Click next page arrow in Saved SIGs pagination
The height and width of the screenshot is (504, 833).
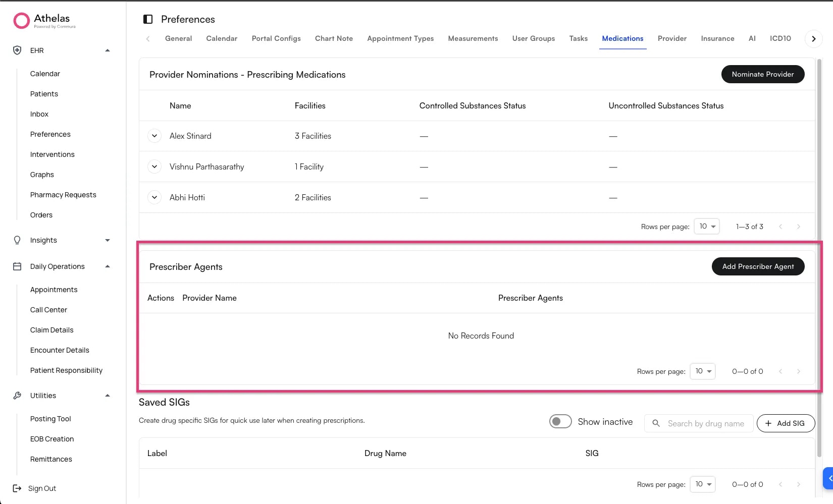799,484
